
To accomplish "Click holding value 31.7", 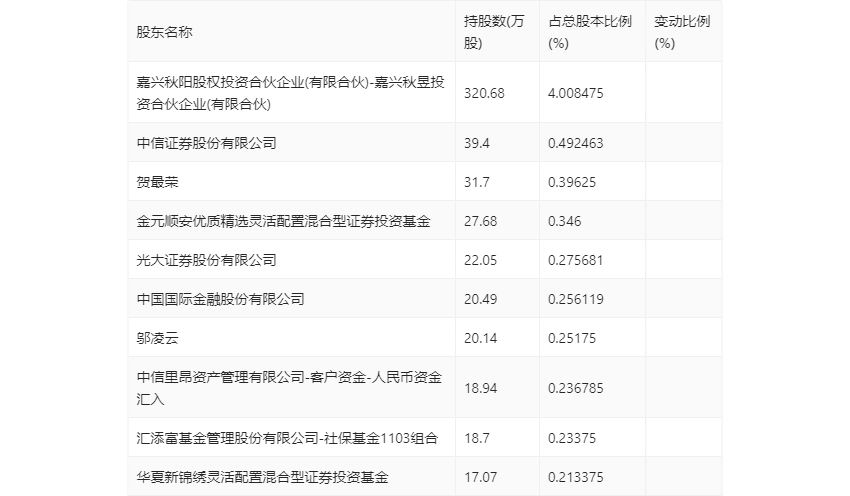I will 476,182.
